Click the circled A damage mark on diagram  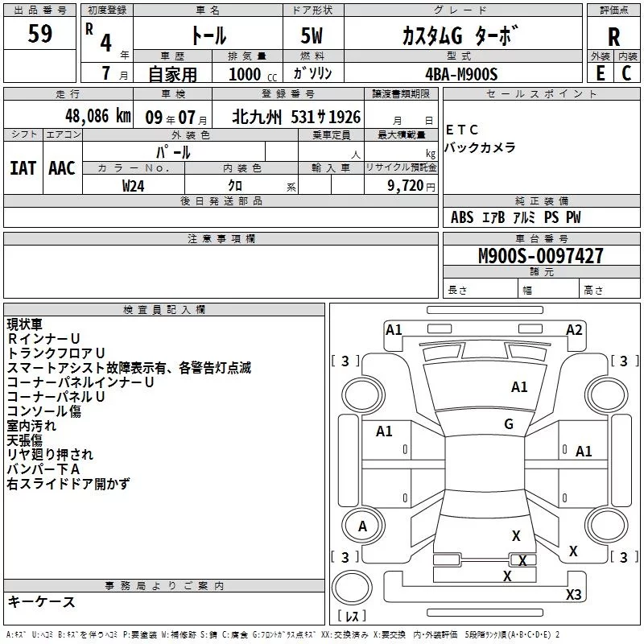[x=362, y=526]
